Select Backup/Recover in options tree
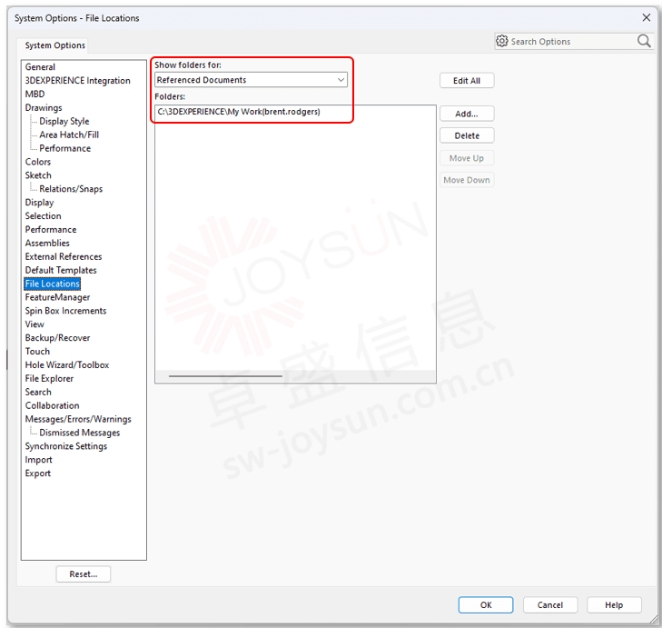The height and width of the screenshot is (628, 663). click(58, 338)
